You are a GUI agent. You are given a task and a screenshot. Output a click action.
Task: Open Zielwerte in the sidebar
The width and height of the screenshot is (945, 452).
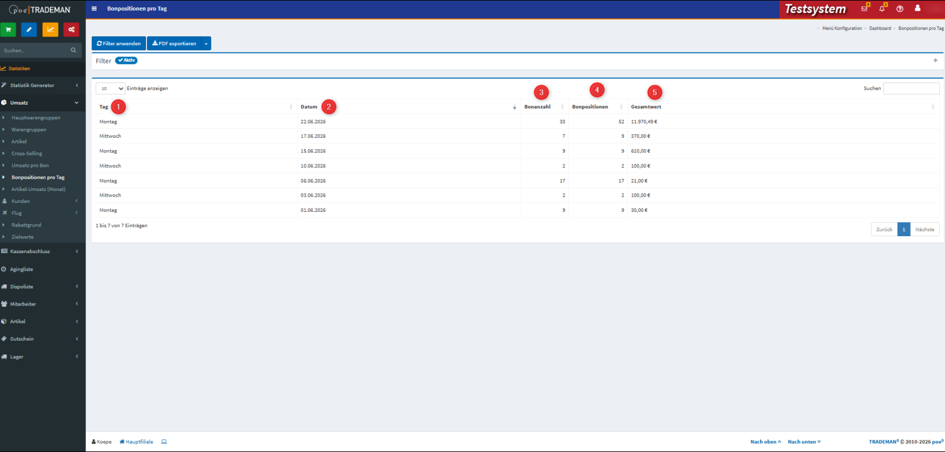(23, 237)
